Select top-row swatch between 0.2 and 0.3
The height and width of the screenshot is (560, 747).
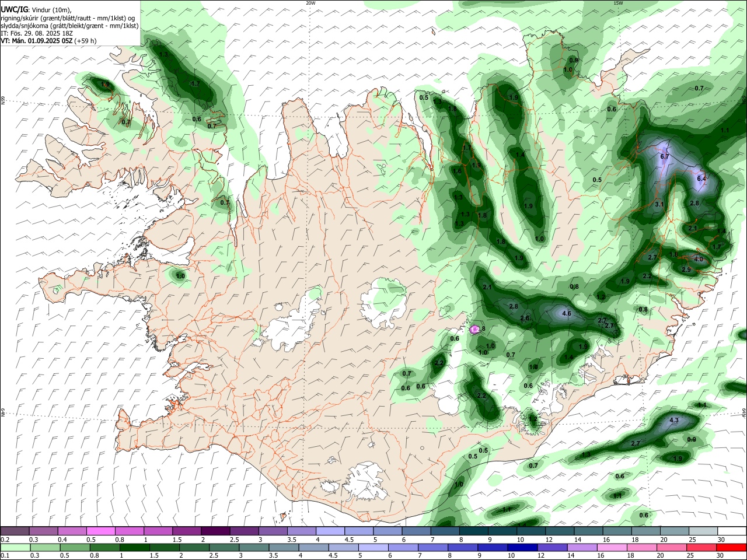coord(15,531)
